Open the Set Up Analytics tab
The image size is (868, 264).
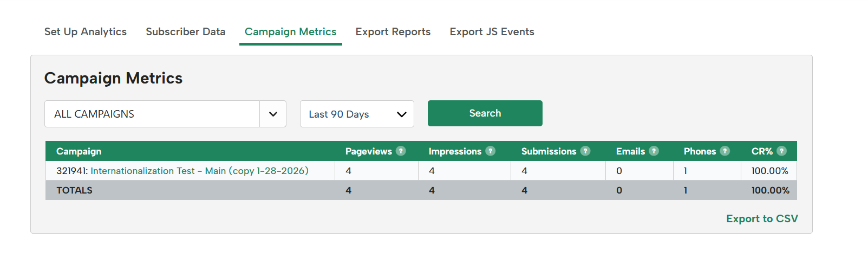coord(86,31)
